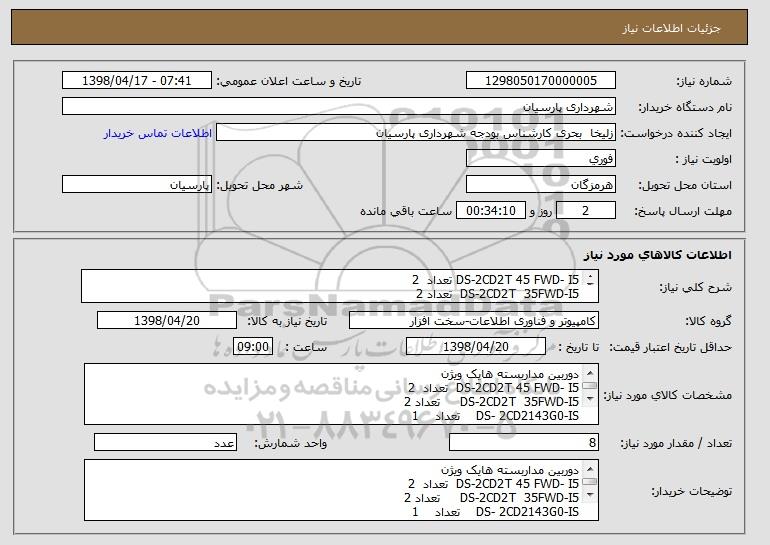Click the توضیحات خریدار text box
Image resolution: width=770 pixels, height=545 pixels.
341,490
